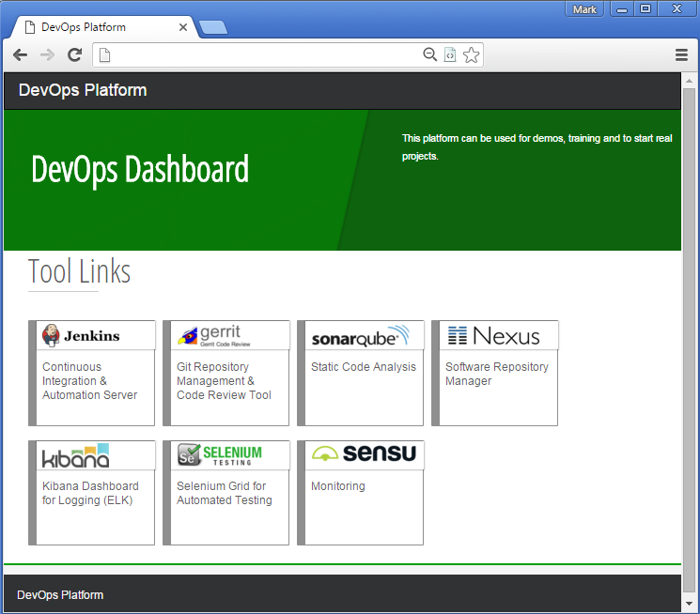The height and width of the screenshot is (614, 700).
Task: Click the scrollbar down arrow
Action: click(690, 604)
